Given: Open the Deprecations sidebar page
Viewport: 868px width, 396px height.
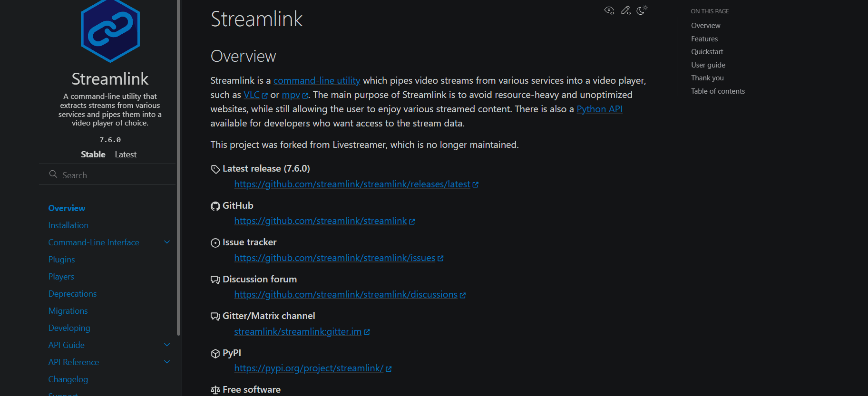Looking at the screenshot, I should click(72, 294).
